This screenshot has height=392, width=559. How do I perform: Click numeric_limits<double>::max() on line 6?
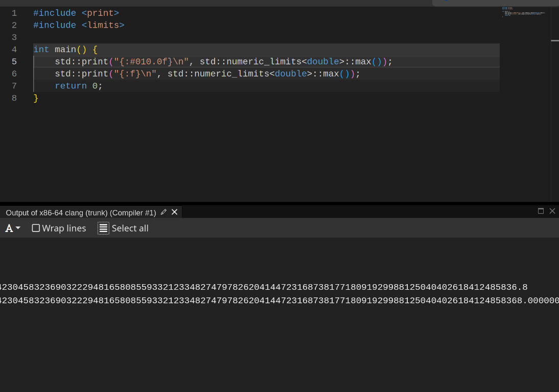pos(275,74)
